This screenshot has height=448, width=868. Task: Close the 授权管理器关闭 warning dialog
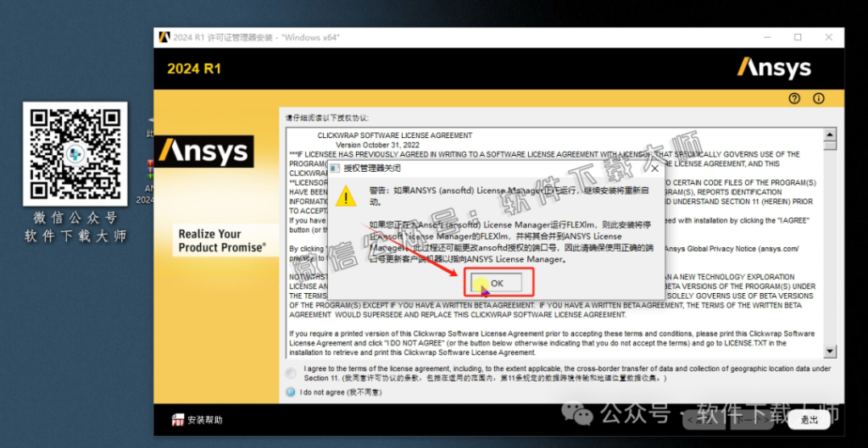[654, 169]
